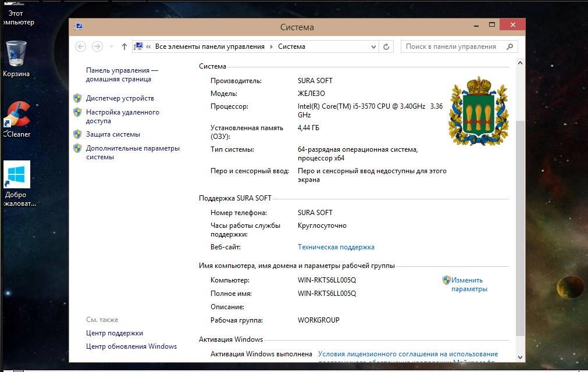Click Изменить параметры link
The height and width of the screenshot is (372, 588).
[469, 284]
